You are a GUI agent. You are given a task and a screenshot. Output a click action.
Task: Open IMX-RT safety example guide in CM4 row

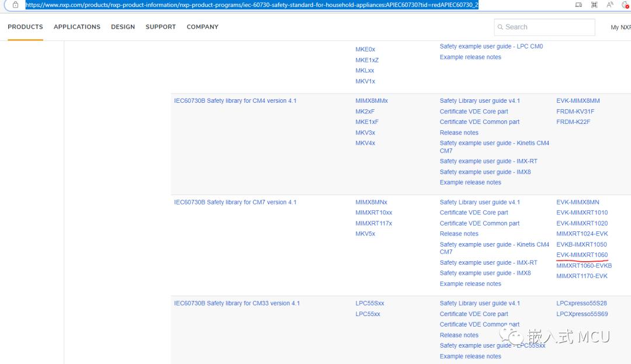488,161
